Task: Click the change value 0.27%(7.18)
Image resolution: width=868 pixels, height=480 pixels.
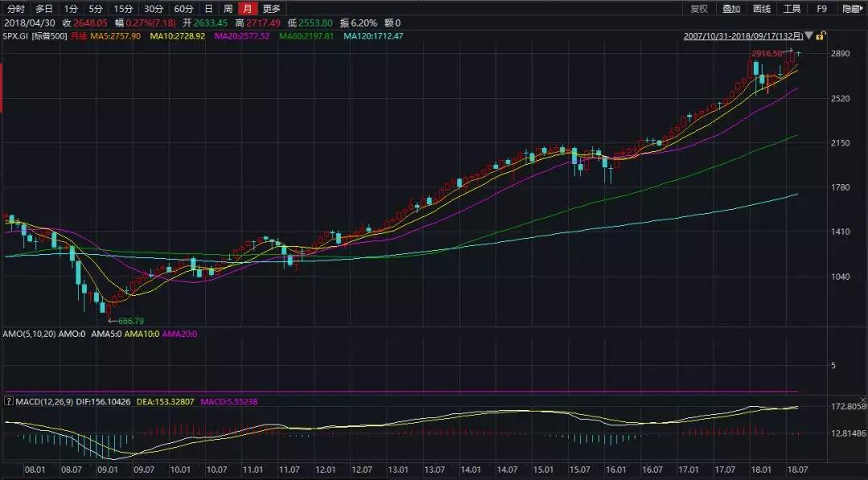Action: tap(150, 23)
